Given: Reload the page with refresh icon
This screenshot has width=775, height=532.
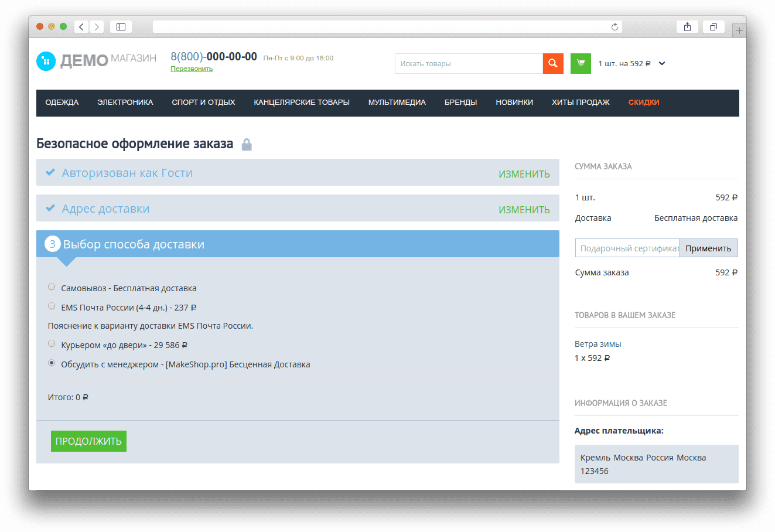Looking at the screenshot, I should coord(614,26).
